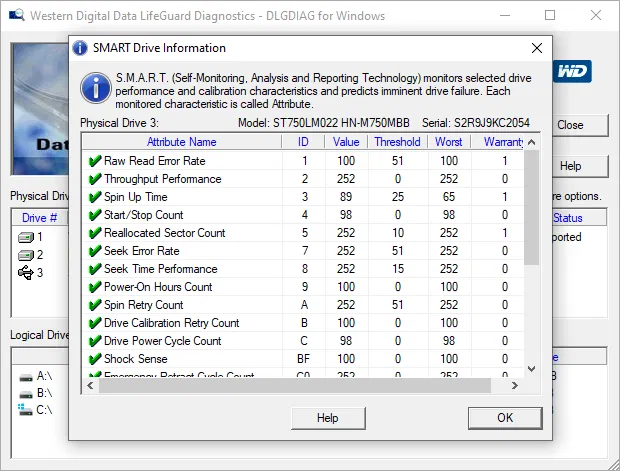Click the ID cell BF for Shock Sense
Screen dimensions: 620x471
point(303,359)
